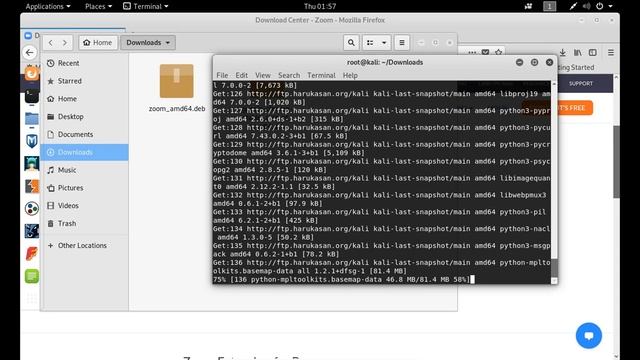The width and height of the screenshot is (640, 360).
Task: Click the terminal title root@kali: ~/Downloads
Action: [x=384, y=62]
